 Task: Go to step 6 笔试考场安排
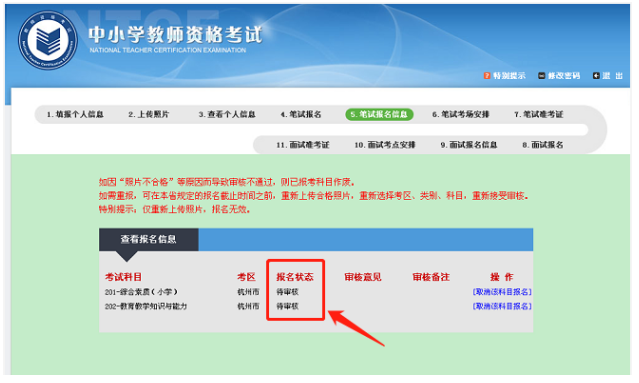[461, 114]
